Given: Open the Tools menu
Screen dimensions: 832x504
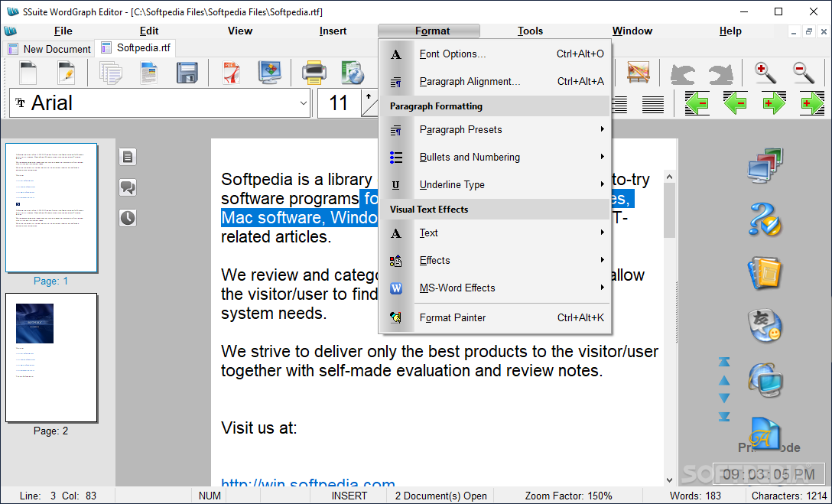Looking at the screenshot, I should tap(530, 31).
